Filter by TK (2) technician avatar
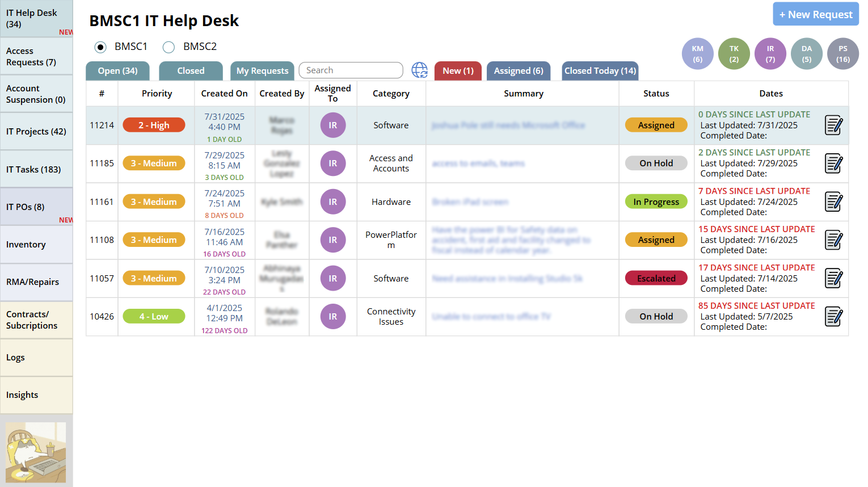The image size is (868, 487). tap(734, 54)
